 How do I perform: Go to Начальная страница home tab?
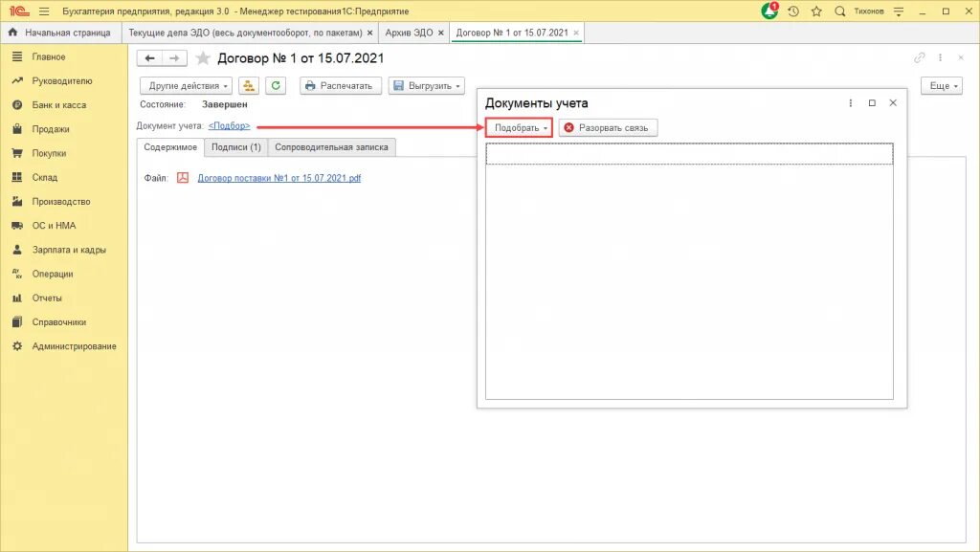coord(59,33)
